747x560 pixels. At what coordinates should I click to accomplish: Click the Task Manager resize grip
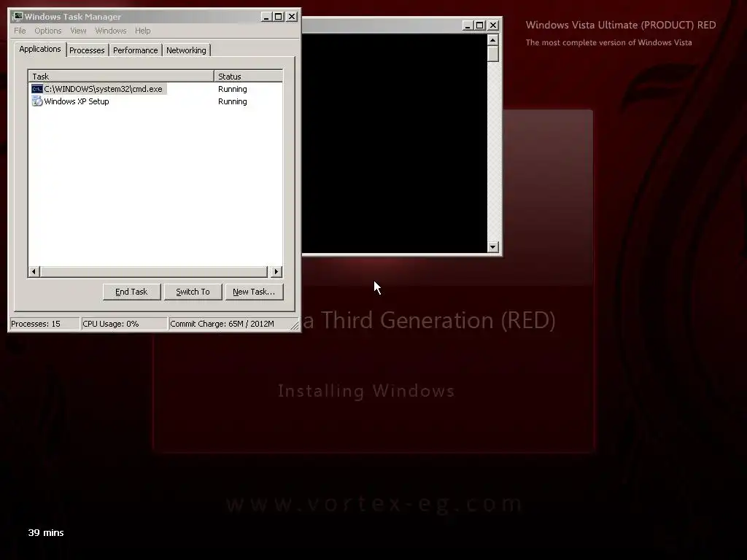click(x=295, y=325)
